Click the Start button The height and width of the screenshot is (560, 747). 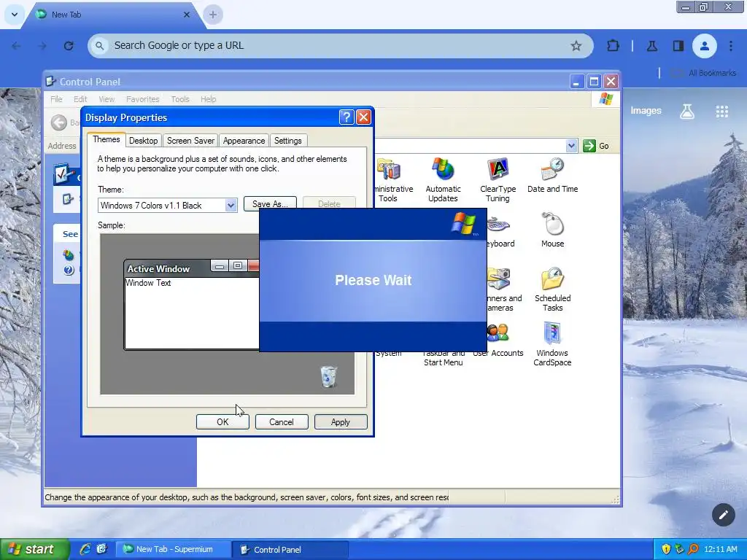click(x=34, y=549)
